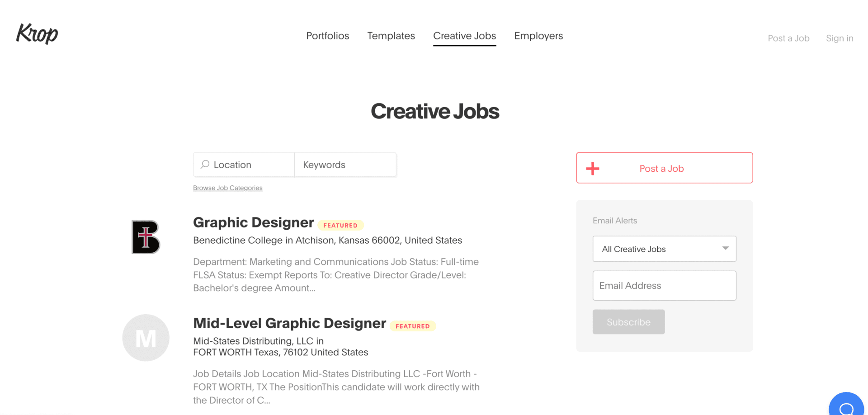The width and height of the screenshot is (868, 415).
Task: Expand the email alerts category selector
Action: [664, 249]
